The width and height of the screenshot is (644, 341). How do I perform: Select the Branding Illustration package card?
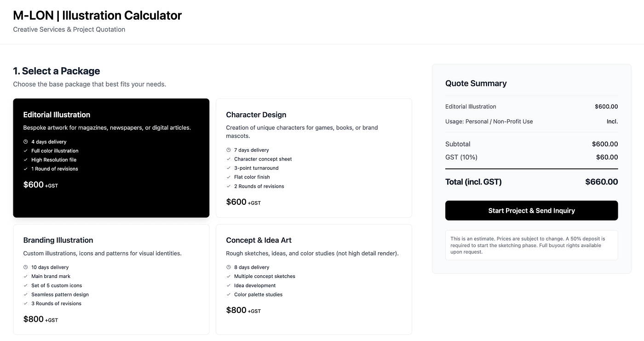pyautogui.click(x=111, y=279)
